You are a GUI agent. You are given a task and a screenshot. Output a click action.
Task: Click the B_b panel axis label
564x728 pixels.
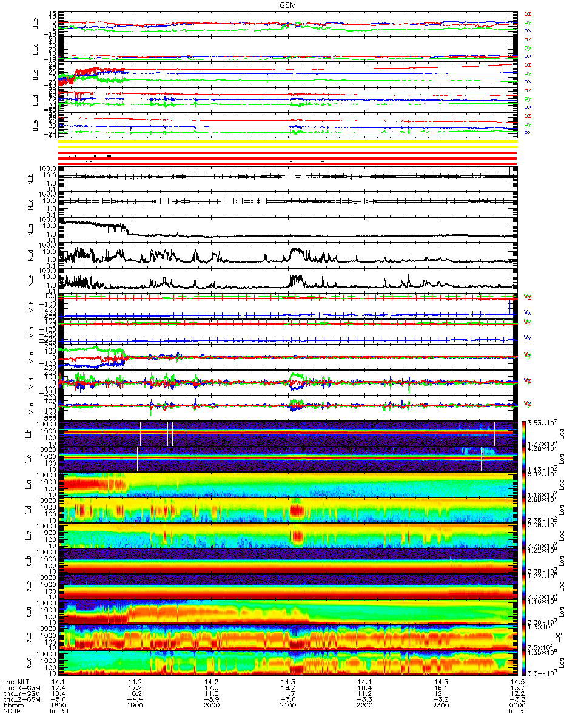click(x=36, y=24)
